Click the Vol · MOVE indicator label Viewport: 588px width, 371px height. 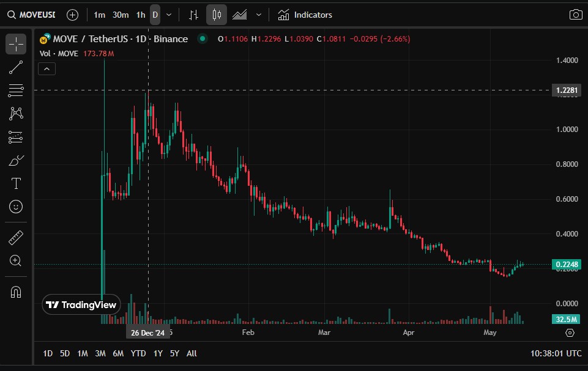tap(59, 54)
